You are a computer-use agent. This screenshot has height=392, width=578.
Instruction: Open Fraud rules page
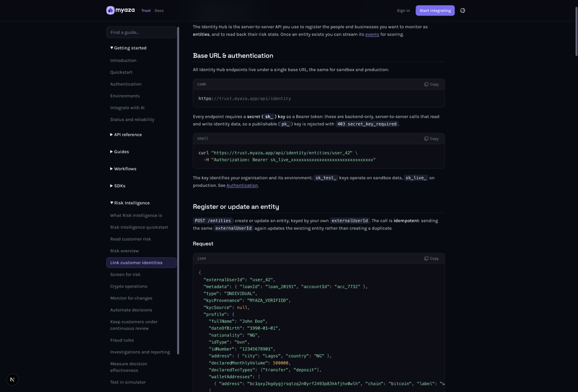[122, 340]
